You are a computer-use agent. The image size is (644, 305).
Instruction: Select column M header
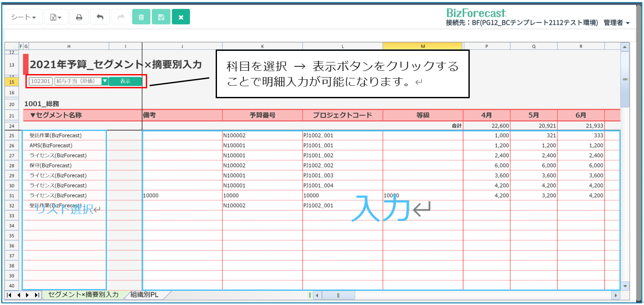422,46
